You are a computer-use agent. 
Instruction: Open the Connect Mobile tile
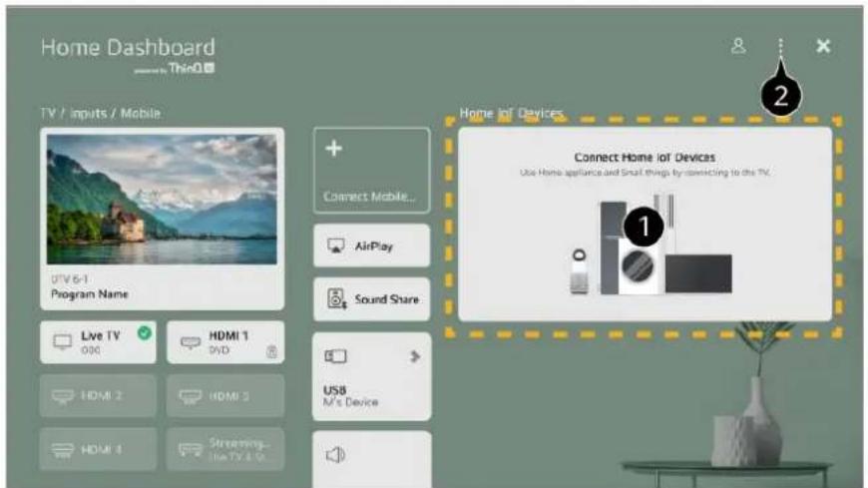371,171
